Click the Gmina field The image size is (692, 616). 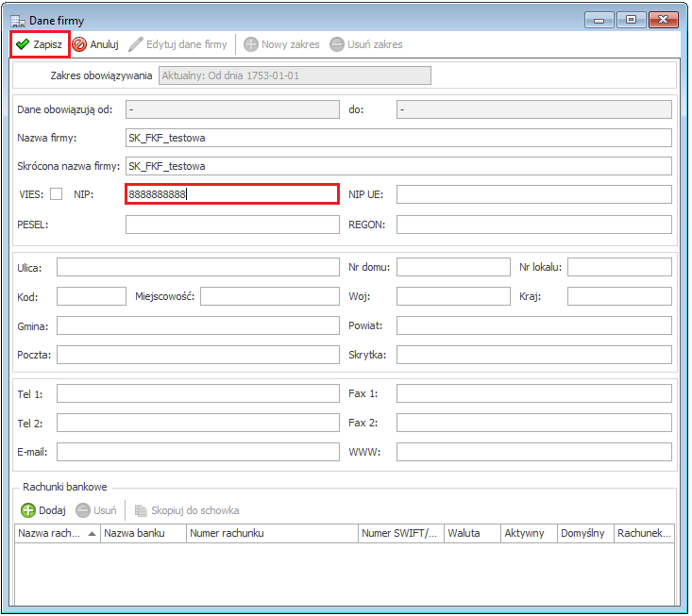pyautogui.click(x=198, y=325)
